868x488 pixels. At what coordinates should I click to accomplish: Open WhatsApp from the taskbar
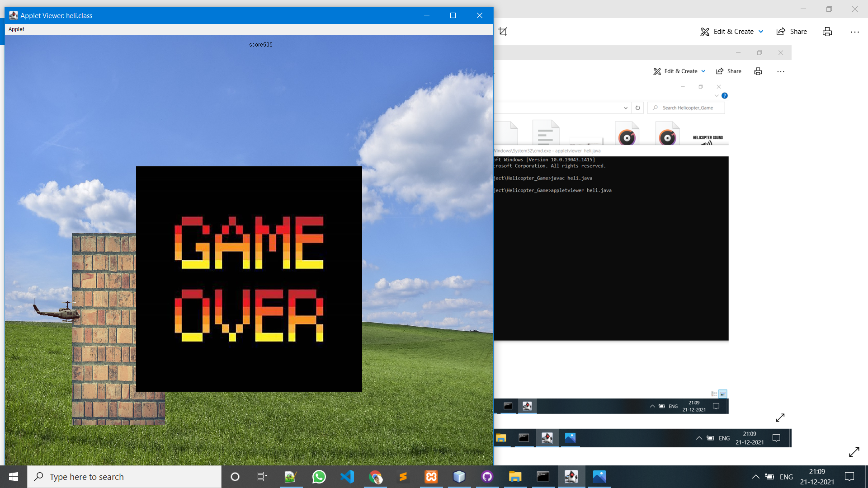[x=319, y=476]
